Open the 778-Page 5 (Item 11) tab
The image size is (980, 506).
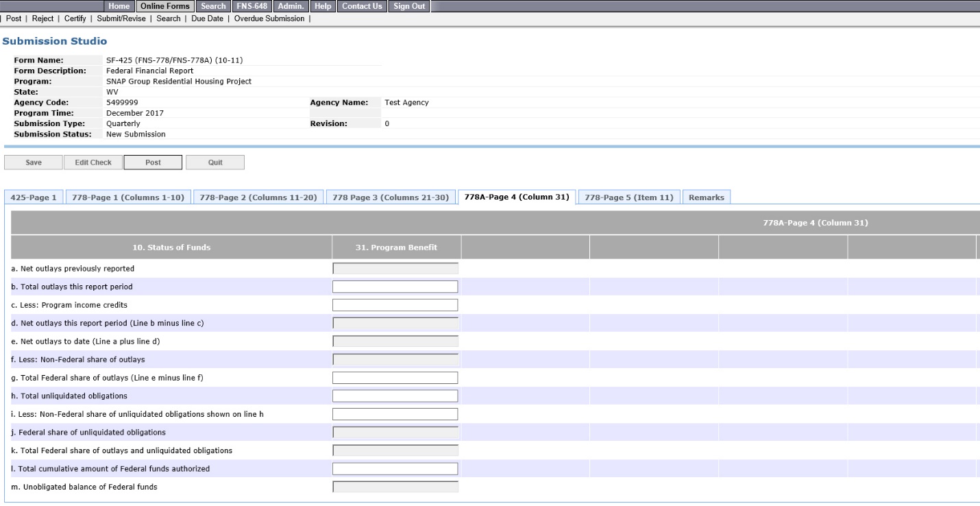(x=630, y=197)
